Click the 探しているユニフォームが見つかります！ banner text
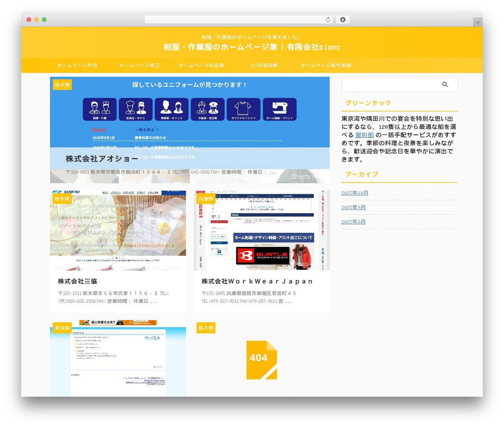 [x=189, y=85]
